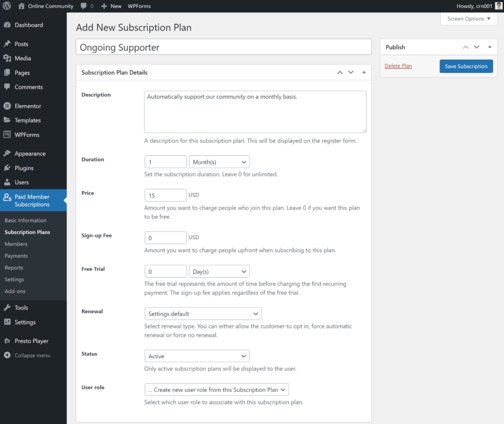Open the Status Active dropdown

click(x=197, y=356)
